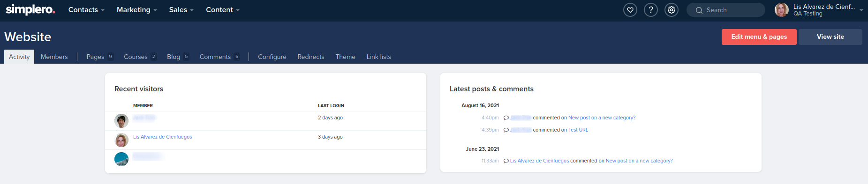868x184 pixels.
Task: Open the account dropdown arrow
Action: (861, 10)
